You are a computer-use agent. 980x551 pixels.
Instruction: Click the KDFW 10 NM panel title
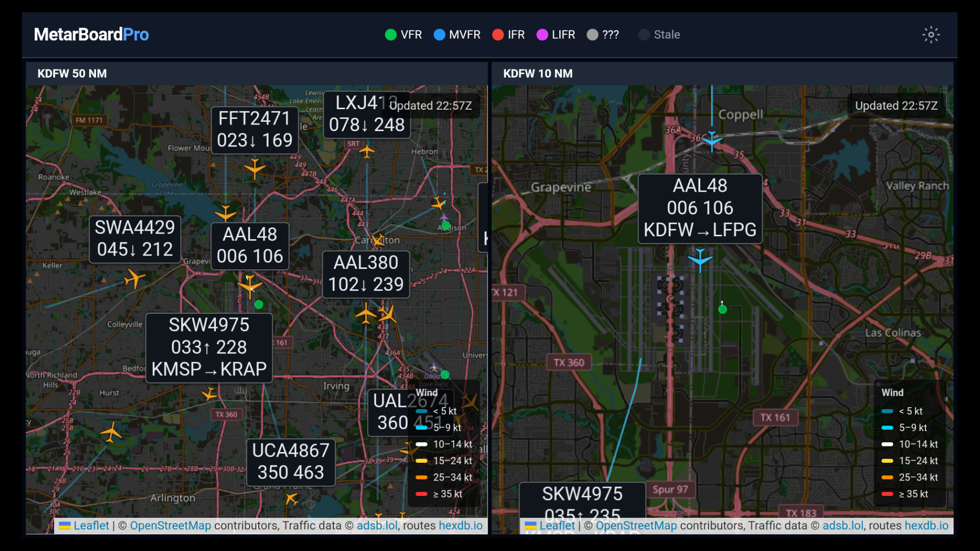coord(538,73)
